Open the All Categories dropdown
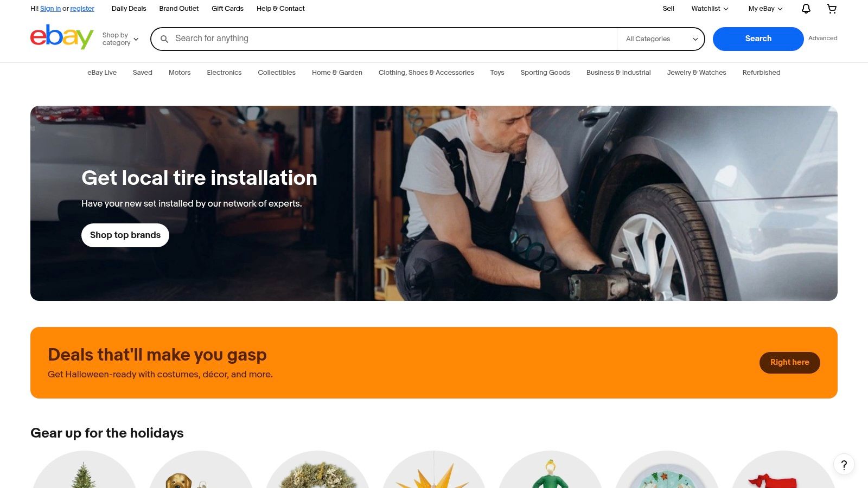868x488 pixels. 661,39
